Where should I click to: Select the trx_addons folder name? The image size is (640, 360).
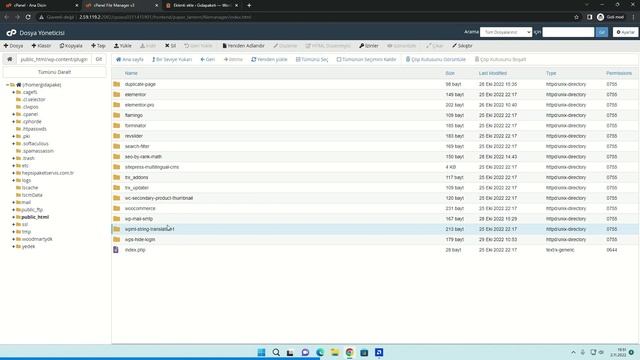(136, 178)
